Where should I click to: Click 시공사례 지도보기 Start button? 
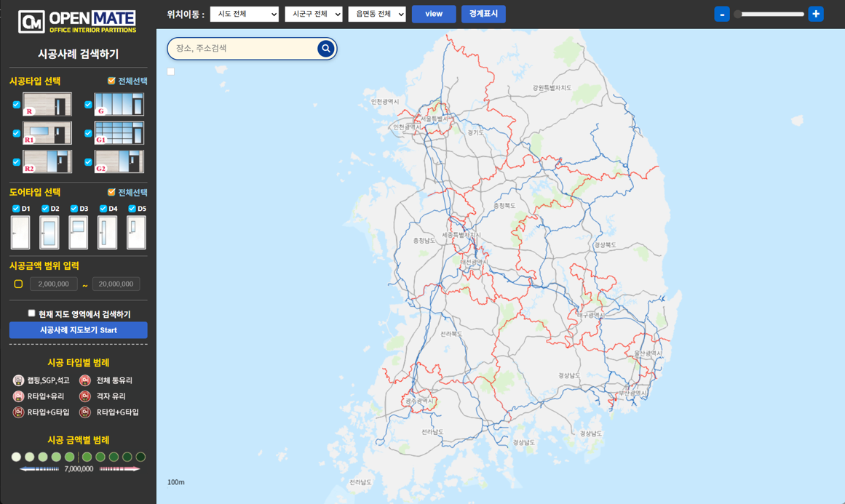pos(78,330)
